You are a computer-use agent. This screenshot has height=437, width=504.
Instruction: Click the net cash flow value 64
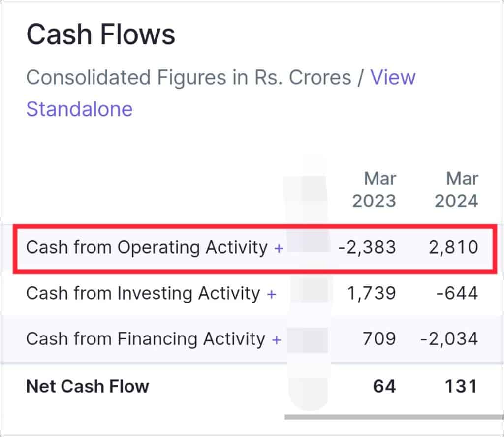384,386
